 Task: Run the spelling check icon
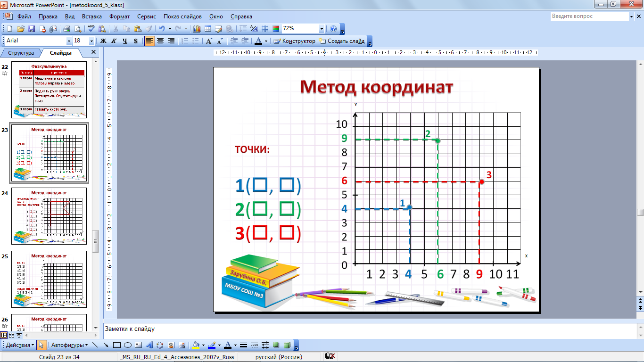coord(91,29)
